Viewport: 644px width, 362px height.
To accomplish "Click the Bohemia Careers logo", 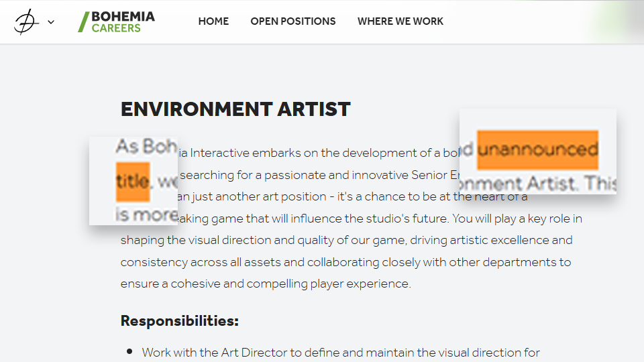I will (x=117, y=21).
